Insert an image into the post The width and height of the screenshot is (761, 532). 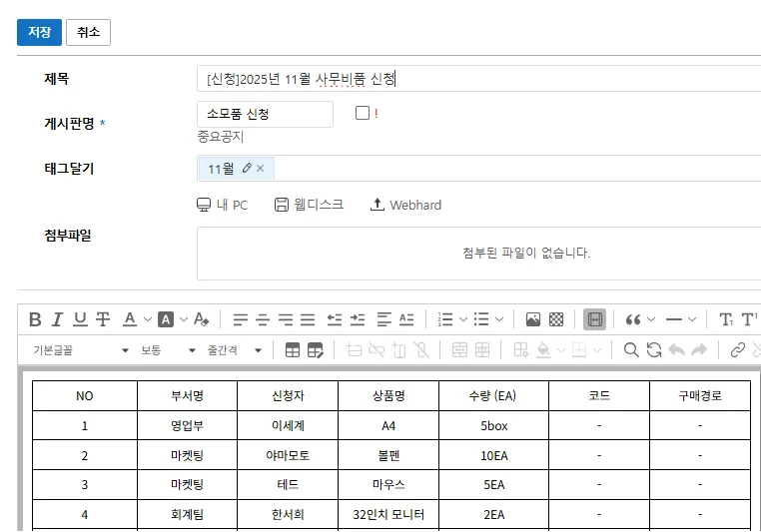pos(533,319)
